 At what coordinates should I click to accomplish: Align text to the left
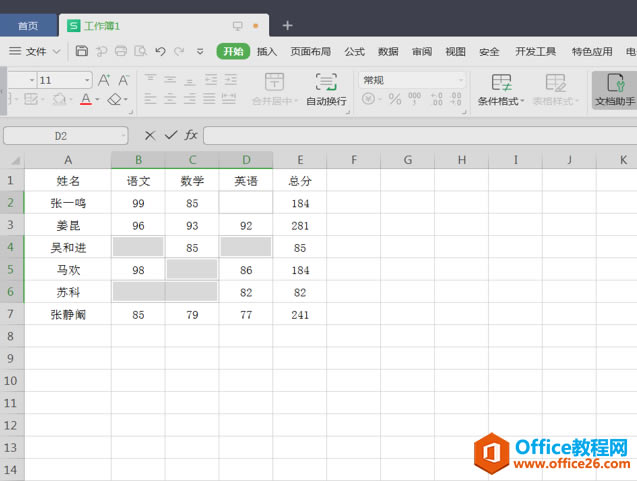tap(150, 99)
